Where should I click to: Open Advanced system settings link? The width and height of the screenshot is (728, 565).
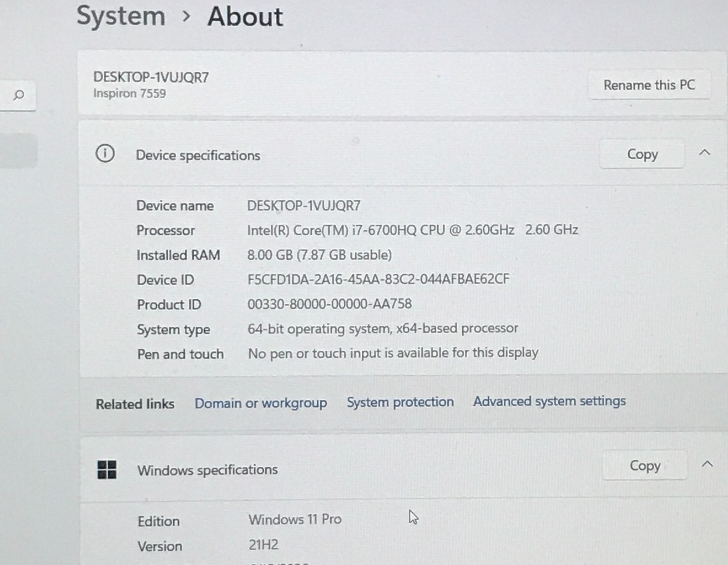tap(549, 401)
